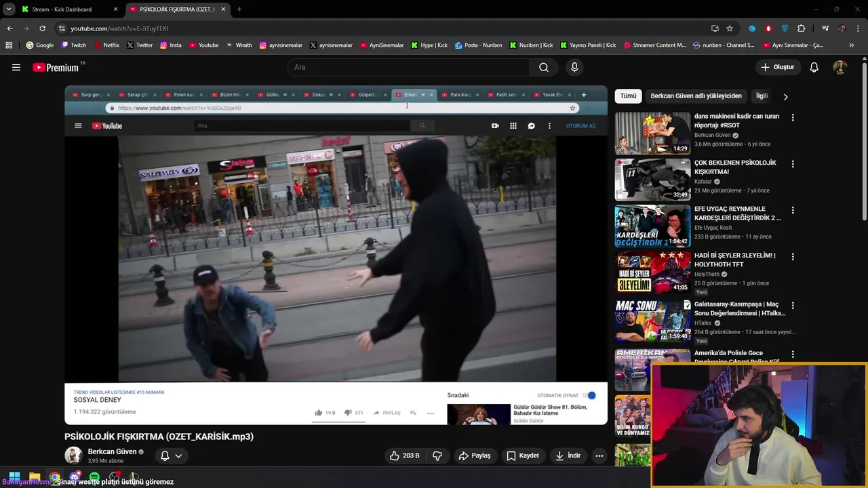Show more filter chips arrow
The height and width of the screenshot is (488, 868).
click(785, 96)
